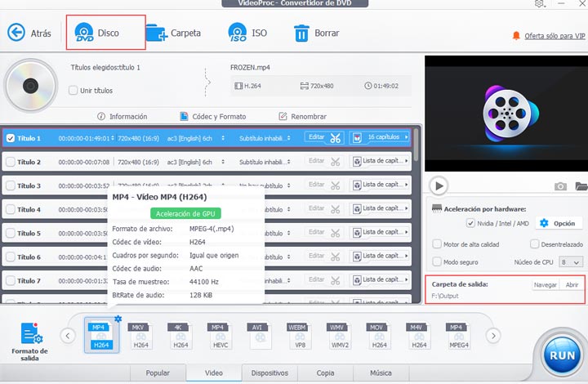Viewport: 588px width, 384px height.
Task: Select the MP4 MPEG4 format
Action: (x=459, y=336)
